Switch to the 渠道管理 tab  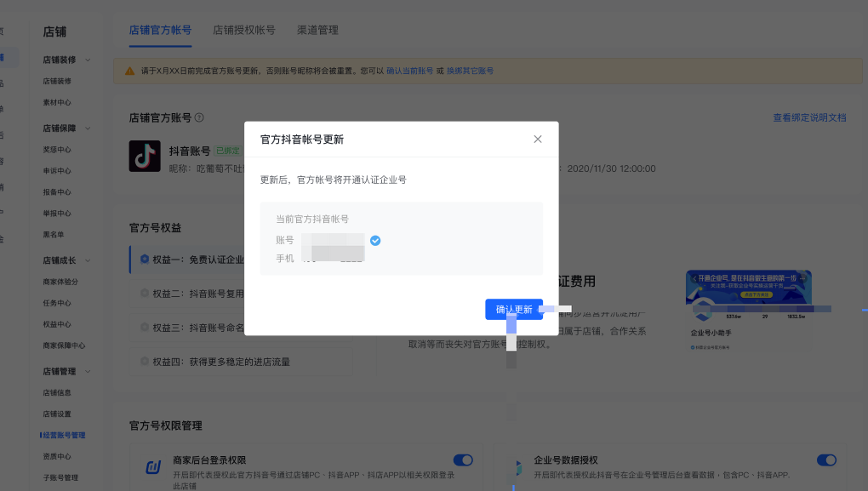(317, 30)
